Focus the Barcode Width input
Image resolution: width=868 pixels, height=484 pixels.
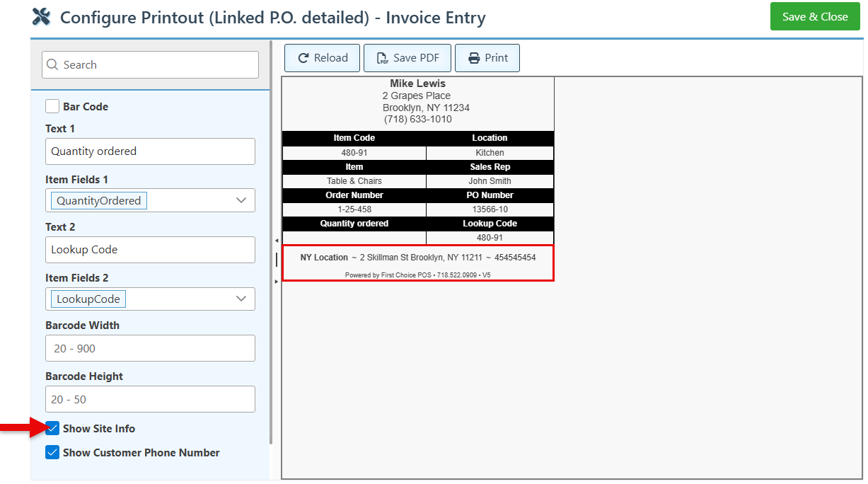(150, 348)
